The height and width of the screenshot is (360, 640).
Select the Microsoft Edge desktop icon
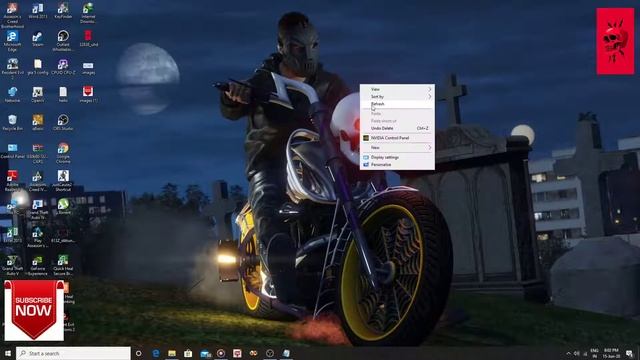click(12, 41)
